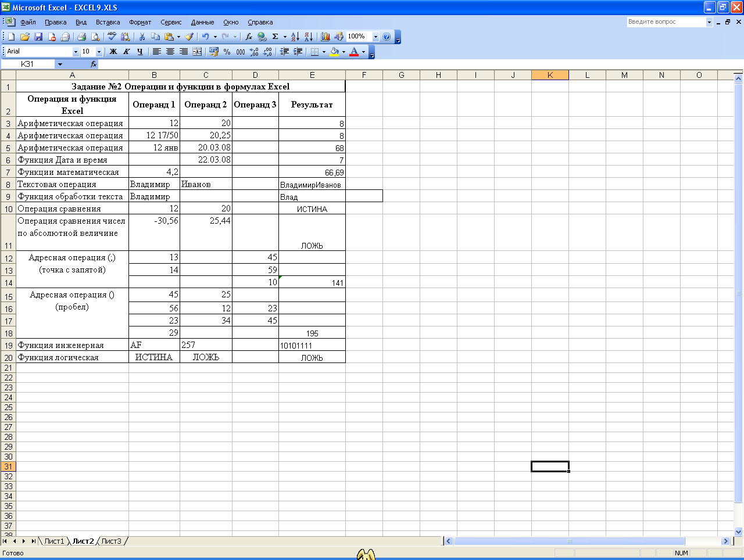
Task: Open the font size dropdown
Action: tap(99, 52)
